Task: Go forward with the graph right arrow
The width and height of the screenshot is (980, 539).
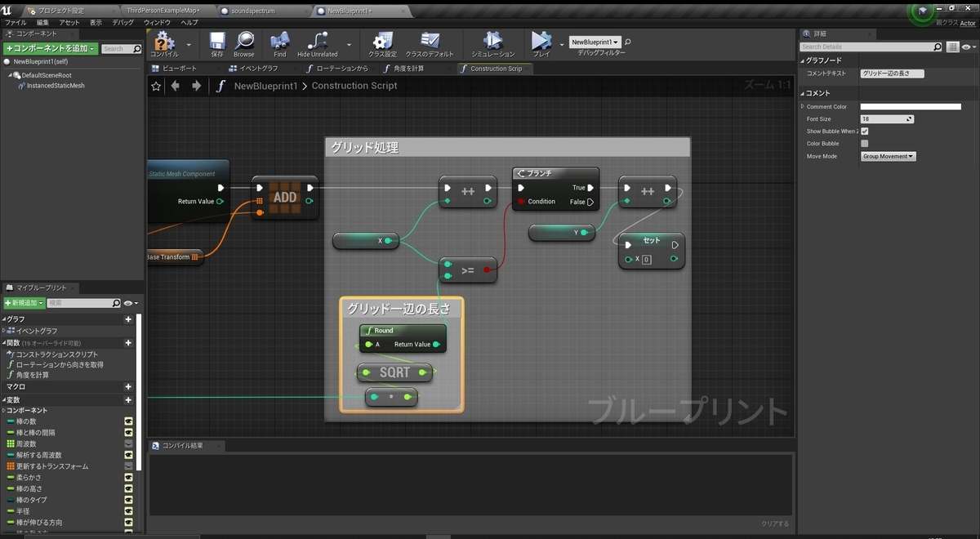Action: pyautogui.click(x=196, y=86)
